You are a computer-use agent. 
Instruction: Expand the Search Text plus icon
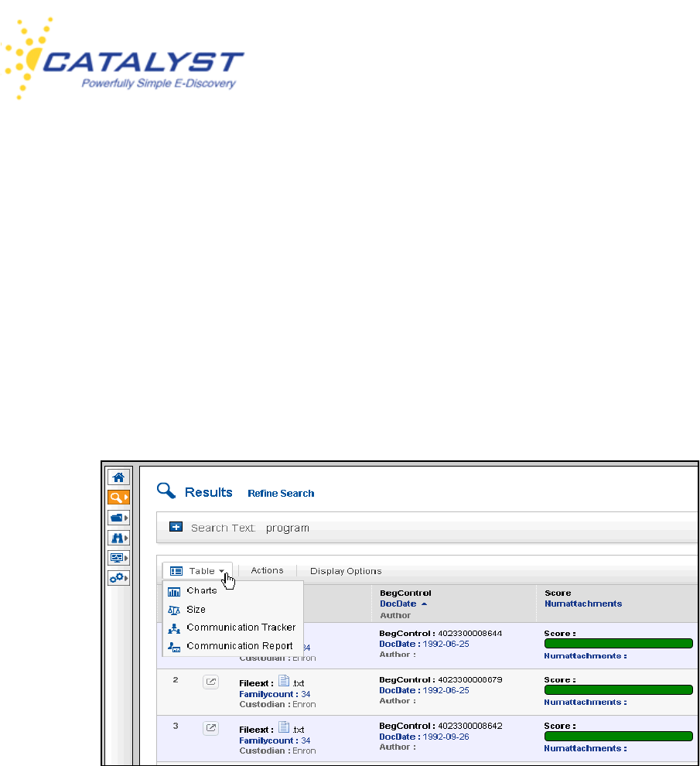(176, 527)
